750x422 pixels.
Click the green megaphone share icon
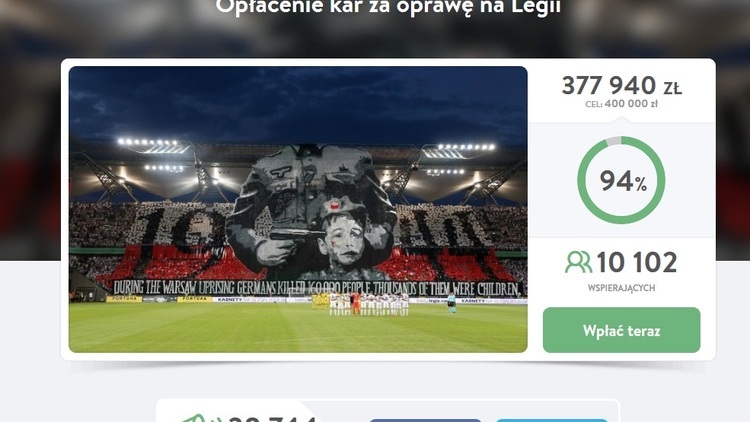[x=195, y=419]
